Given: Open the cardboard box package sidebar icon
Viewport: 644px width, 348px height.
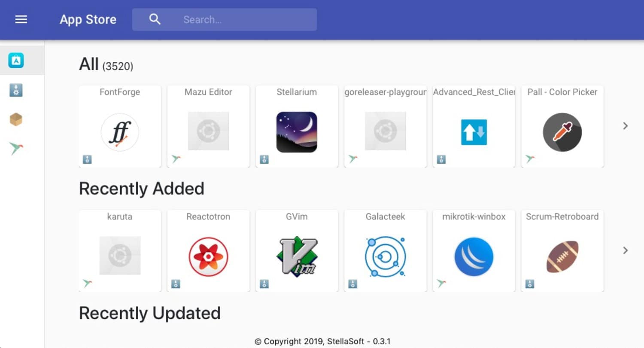Looking at the screenshot, I should pyautogui.click(x=16, y=119).
